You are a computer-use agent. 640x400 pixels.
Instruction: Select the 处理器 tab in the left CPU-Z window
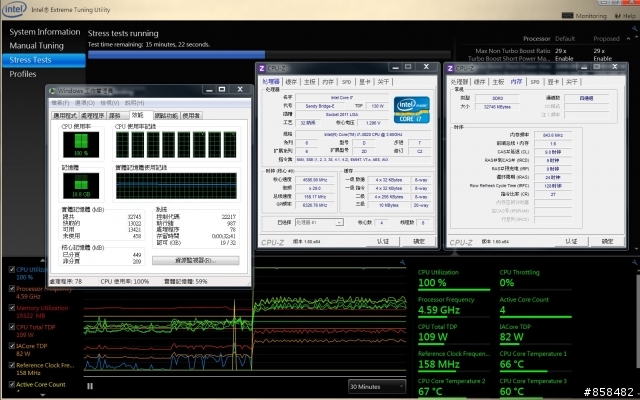271,82
